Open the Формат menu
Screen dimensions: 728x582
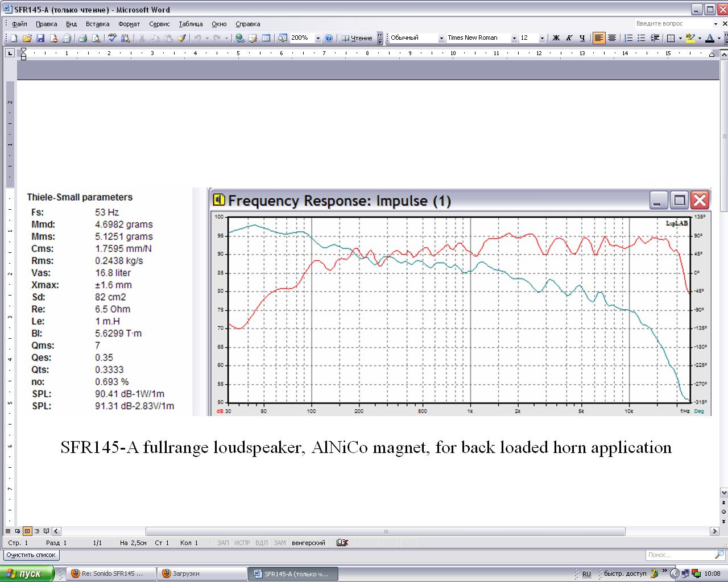129,24
